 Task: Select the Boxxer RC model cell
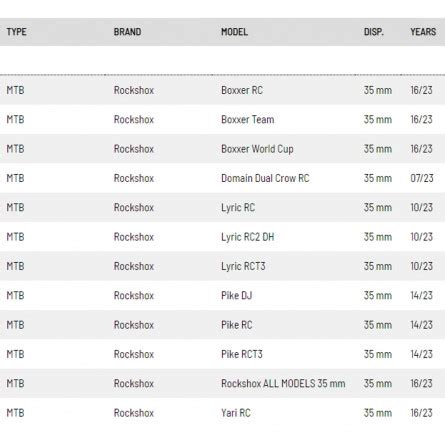(242, 90)
